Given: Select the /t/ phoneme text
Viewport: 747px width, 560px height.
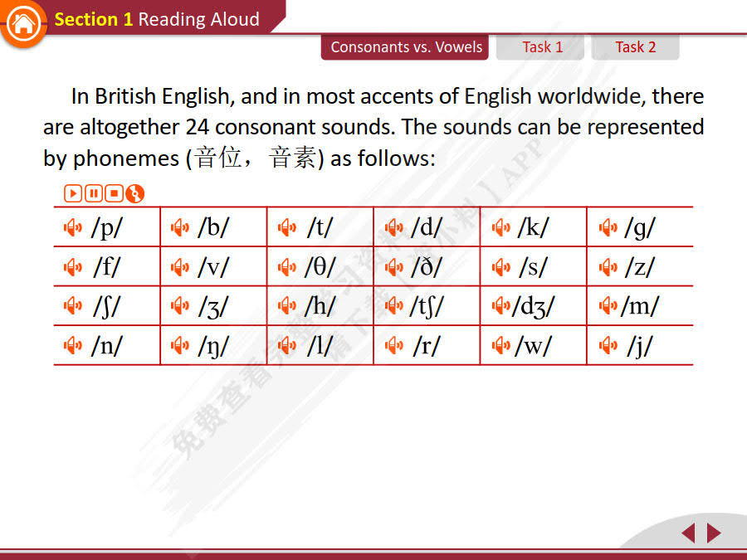Looking at the screenshot, I should pyautogui.click(x=320, y=227).
